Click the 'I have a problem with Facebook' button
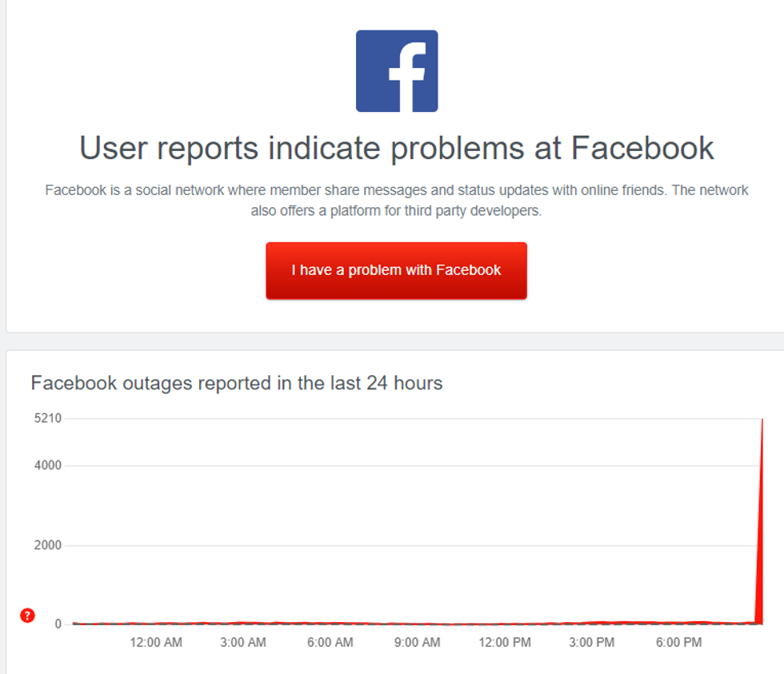 (396, 270)
